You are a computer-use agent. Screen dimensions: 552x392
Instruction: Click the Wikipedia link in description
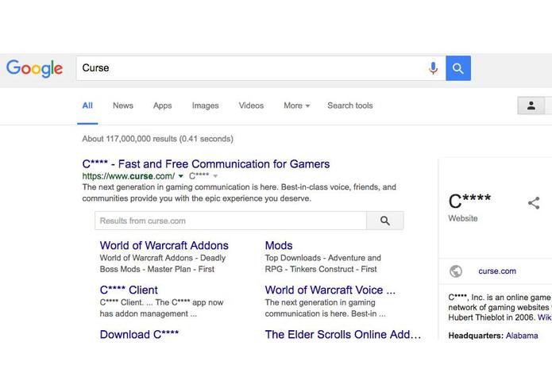tap(544, 317)
